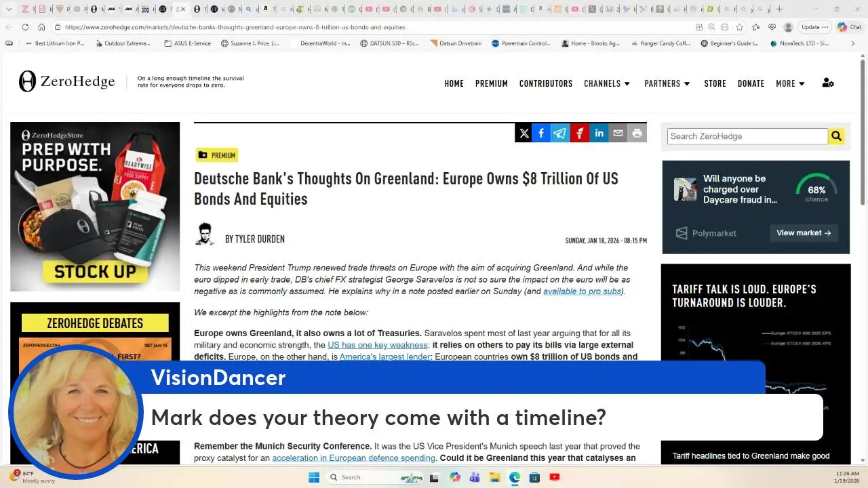This screenshot has width=868, height=488.
Task: Open the user account icon in the nav
Action: point(828,83)
